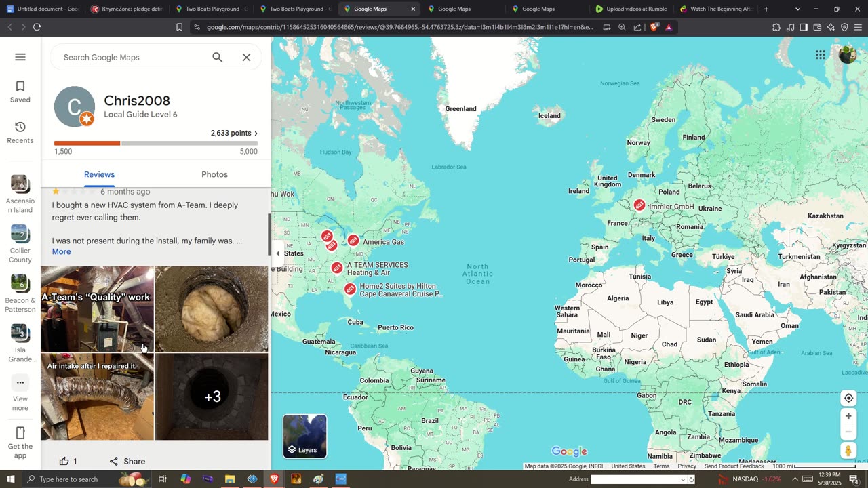Viewport: 868px width, 488px height.
Task: Open the browser extensions puzzle icon
Action: pos(776,27)
